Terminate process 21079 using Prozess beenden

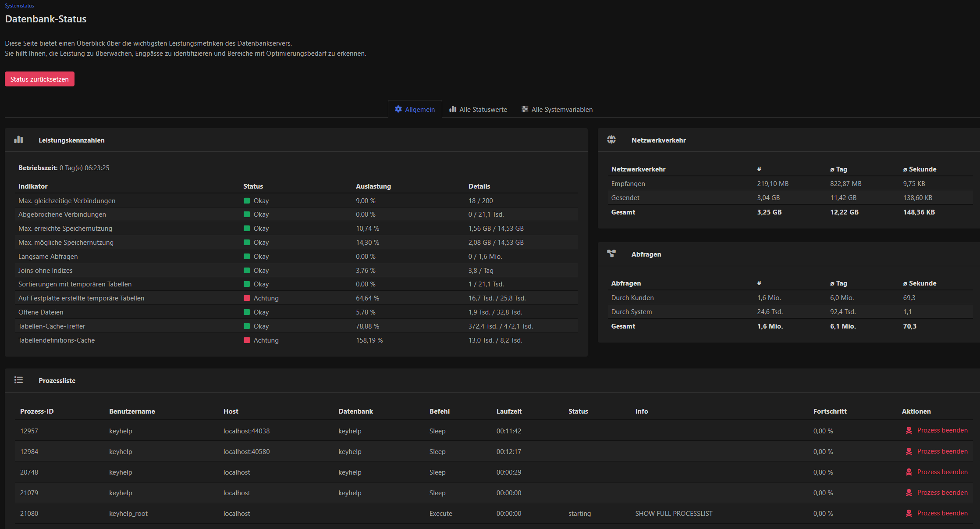pos(942,493)
